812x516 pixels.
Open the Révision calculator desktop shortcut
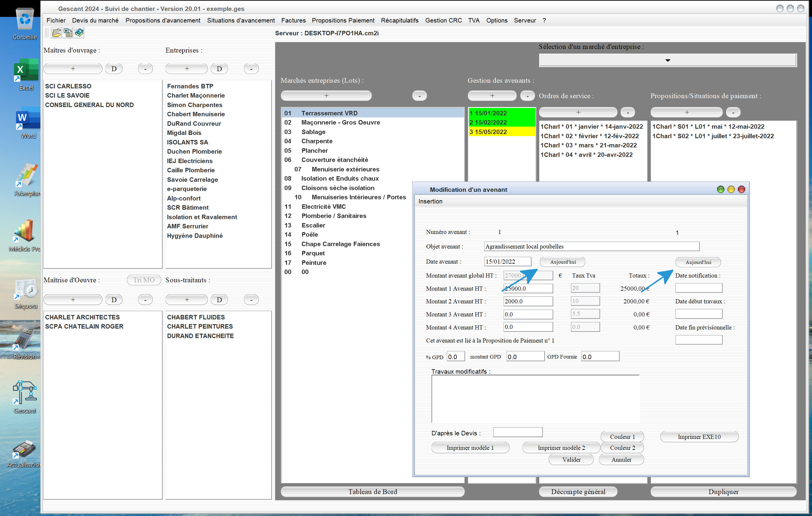(25, 344)
